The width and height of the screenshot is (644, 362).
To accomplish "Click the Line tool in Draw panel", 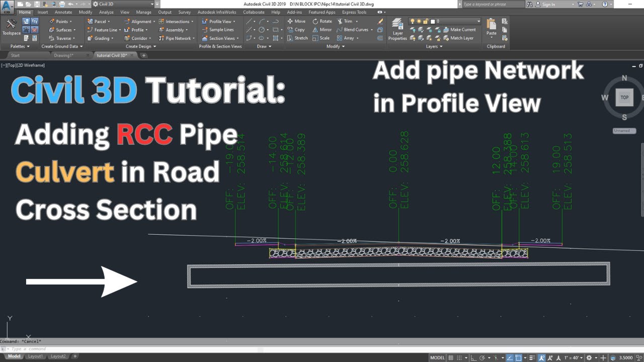I will click(x=250, y=22).
